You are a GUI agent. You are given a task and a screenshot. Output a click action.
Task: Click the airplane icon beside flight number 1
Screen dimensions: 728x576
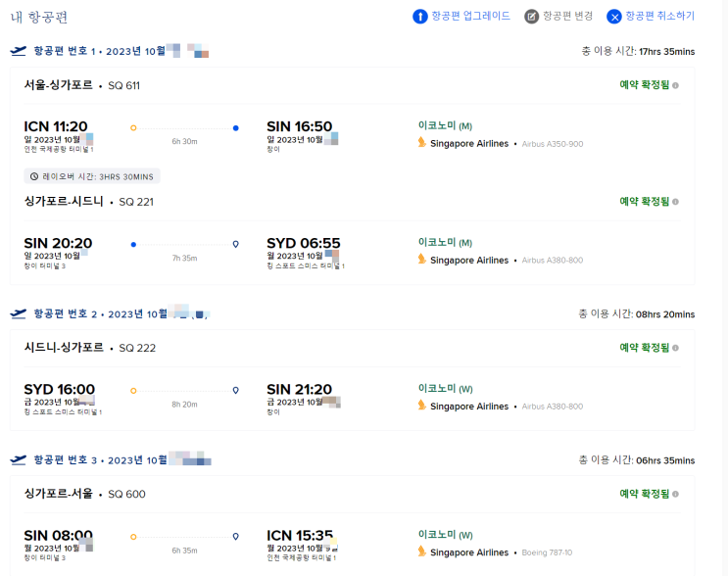18,51
